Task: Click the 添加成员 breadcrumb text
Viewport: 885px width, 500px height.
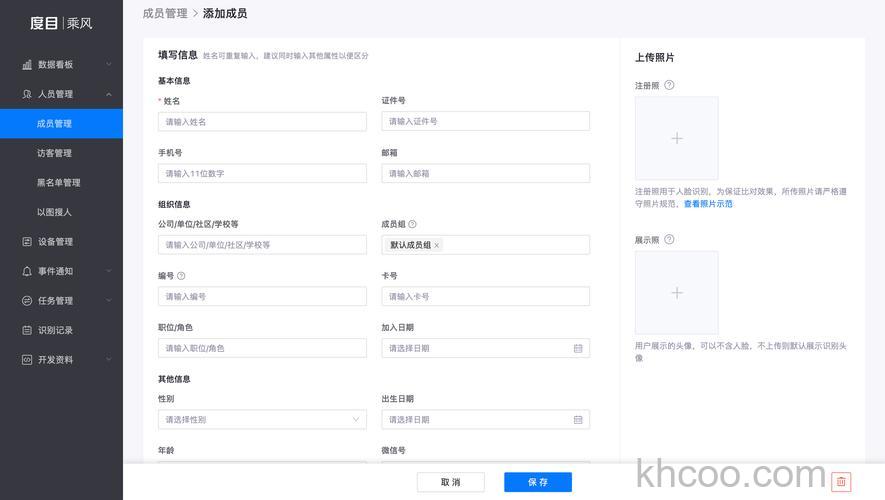Action: (x=225, y=14)
